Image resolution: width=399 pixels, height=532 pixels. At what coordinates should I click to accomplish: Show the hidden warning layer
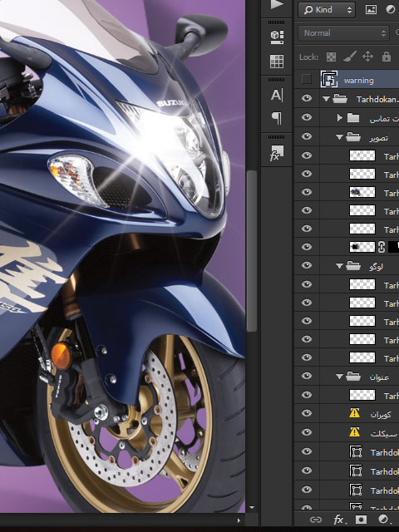point(307,79)
